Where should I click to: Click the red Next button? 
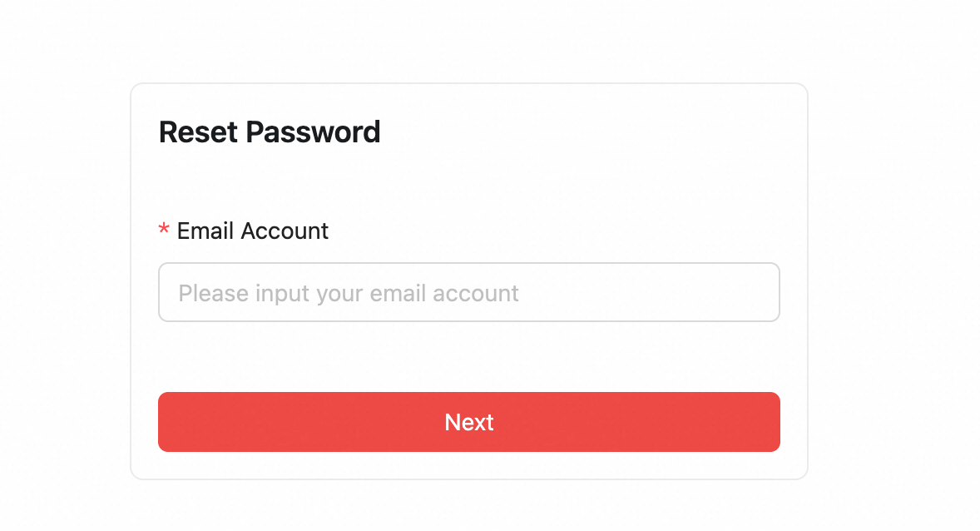pyautogui.click(x=468, y=421)
